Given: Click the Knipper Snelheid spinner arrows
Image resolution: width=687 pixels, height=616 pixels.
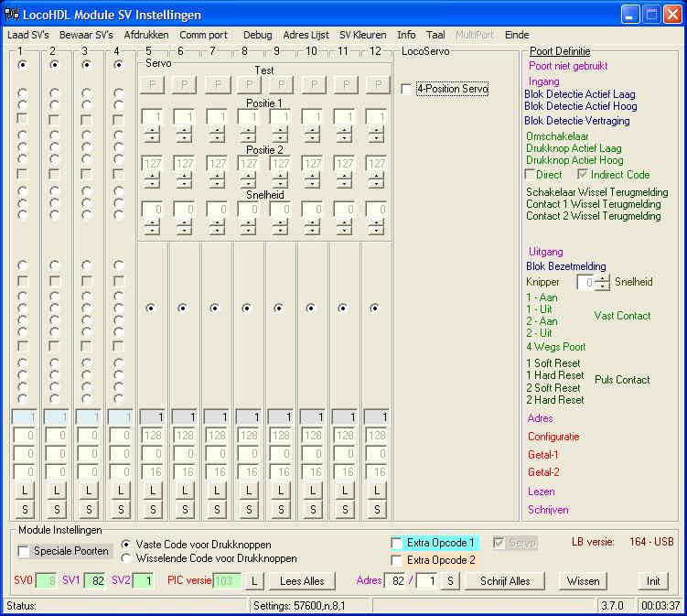Looking at the screenshot, I should pos(604,282).
